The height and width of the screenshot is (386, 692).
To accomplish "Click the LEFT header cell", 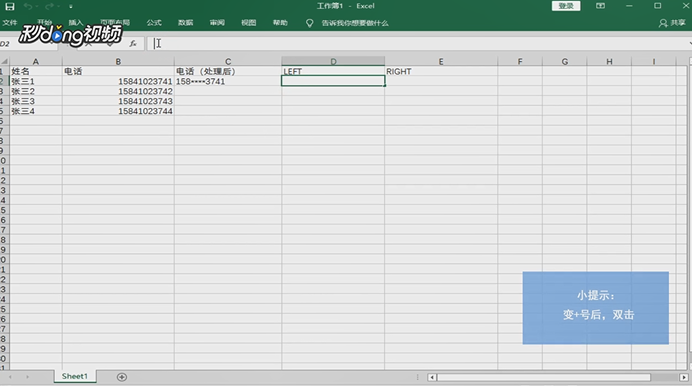I will (x=333, y=71).
